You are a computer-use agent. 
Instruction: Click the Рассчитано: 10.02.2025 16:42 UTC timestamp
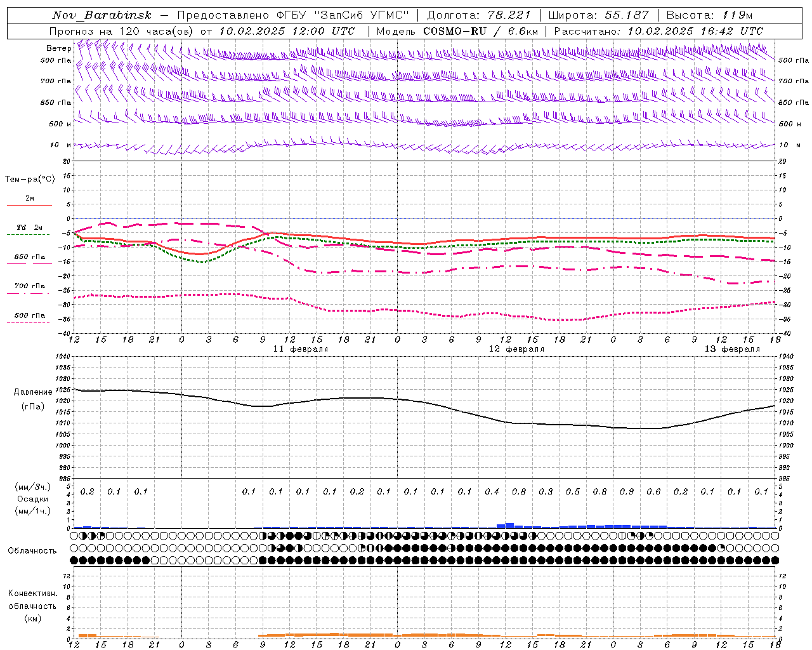pyautogui.click(x=658, y=31)
